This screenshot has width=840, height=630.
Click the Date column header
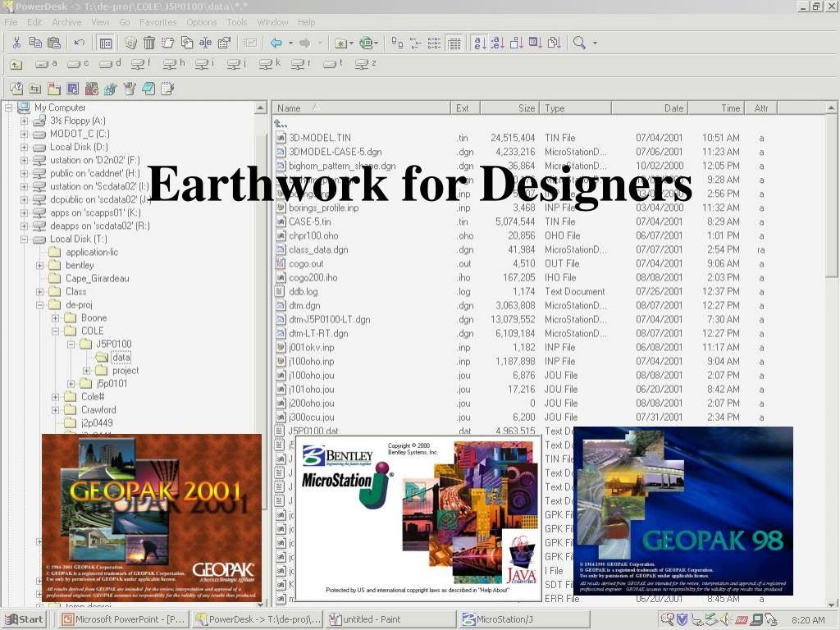[x=650, y=108]
